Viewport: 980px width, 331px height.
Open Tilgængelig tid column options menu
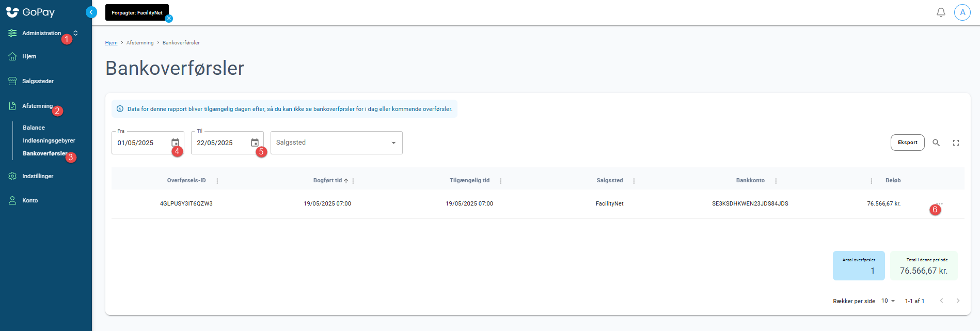click(500, 181)
